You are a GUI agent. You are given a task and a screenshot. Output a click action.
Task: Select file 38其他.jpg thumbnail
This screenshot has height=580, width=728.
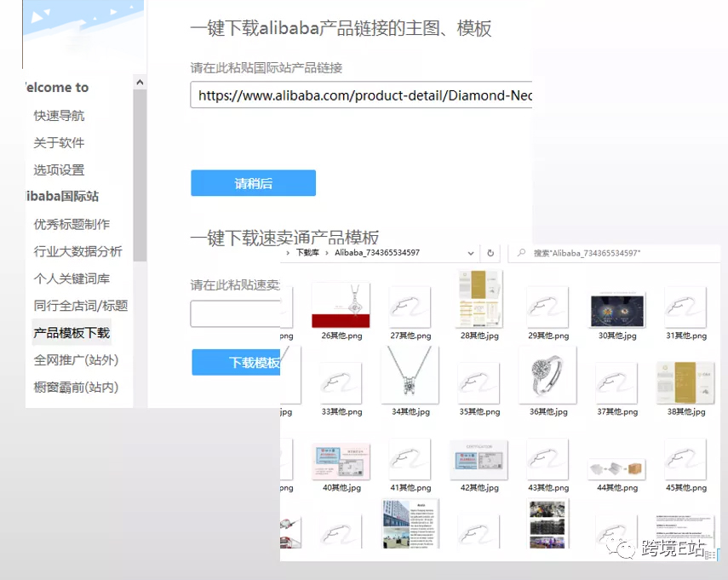[x=686, y=382]
